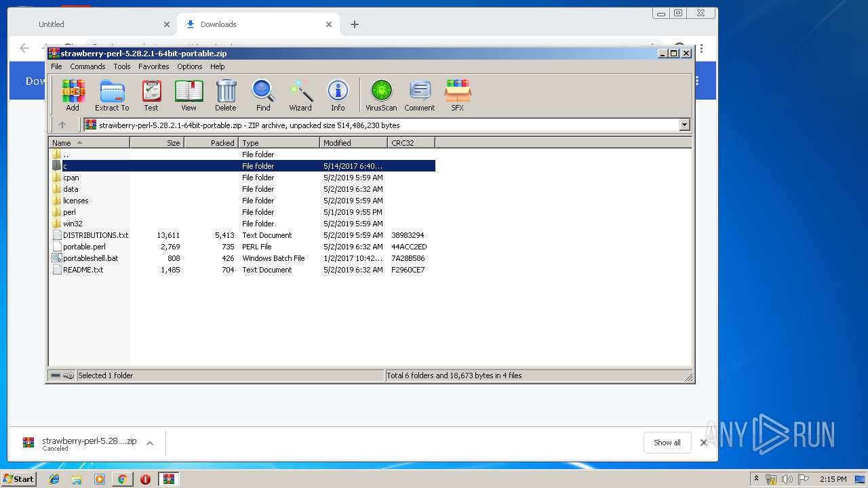The width and height of the screenshot is (868, 488).
Task: Launch Internet Explorer from taskbar
Action: point(54,479)
